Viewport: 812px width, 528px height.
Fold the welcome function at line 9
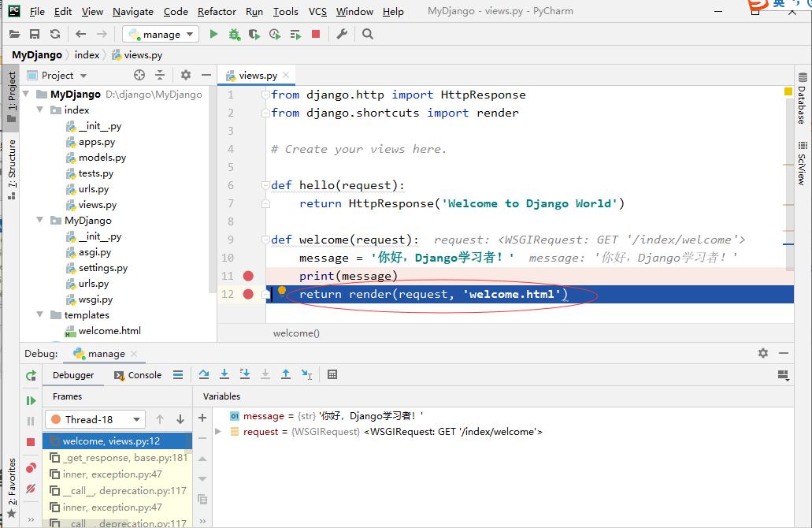coord(265,240)
